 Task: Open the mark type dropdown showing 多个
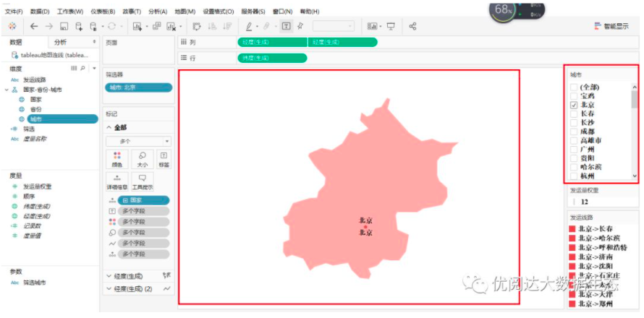138,141
